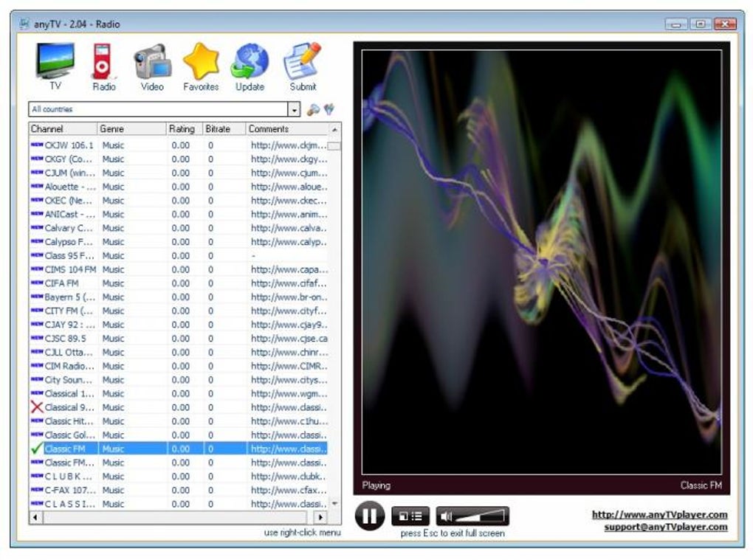The width and height of the screenshot is (753, 560).
Task: Click the new badge beside CJSC 89.5
Action: click(x=36, y=338)
